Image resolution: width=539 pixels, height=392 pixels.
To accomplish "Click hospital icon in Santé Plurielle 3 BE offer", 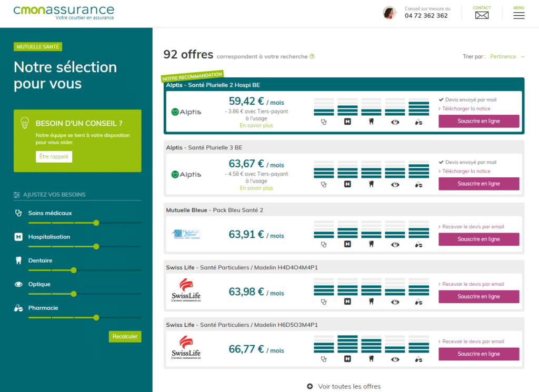I will pos(347,184).
